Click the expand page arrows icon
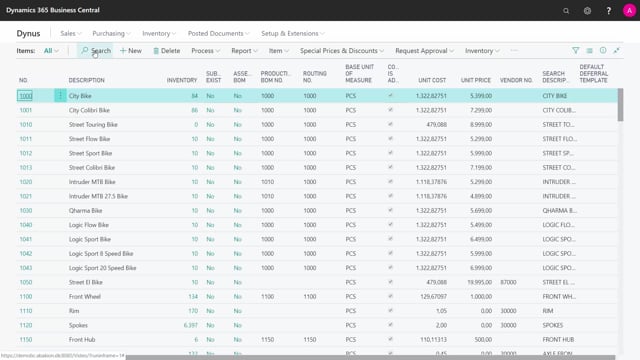Viewport: 640px width, 360px height. click(616, 51)
